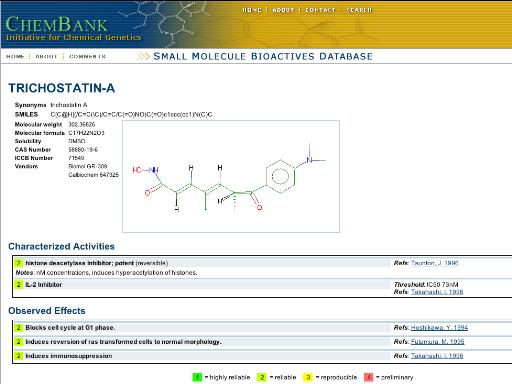Open ABOUT in the top yellow banner
The image size is (512, 384).
pyautogui.click(x=283, y=10)
